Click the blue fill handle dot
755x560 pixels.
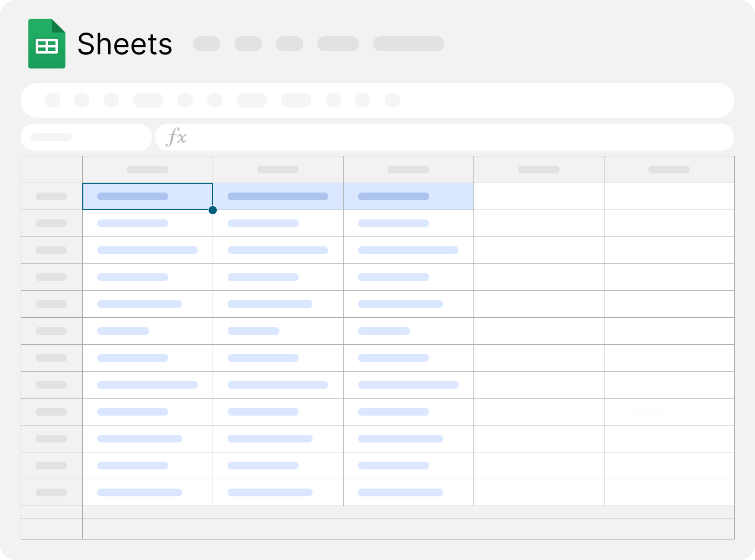point(213,210)
